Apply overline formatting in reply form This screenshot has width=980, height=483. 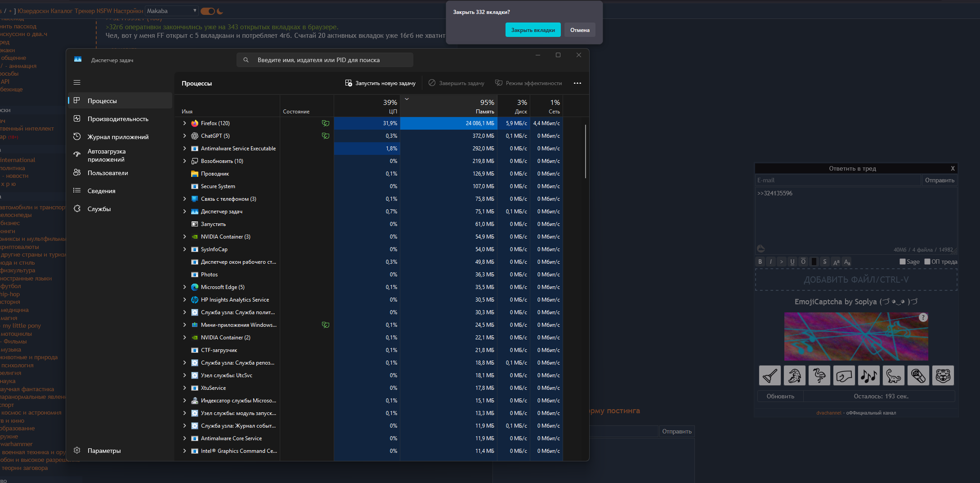click(803, 262)
